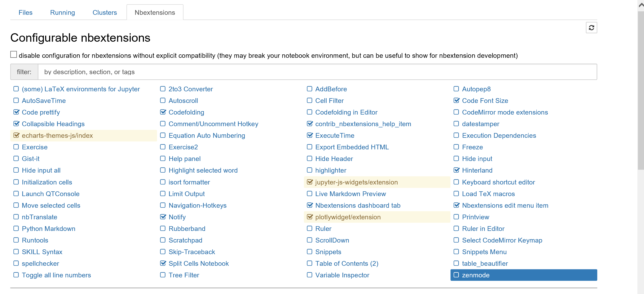Enable the zenmode extension checkbox
The image size is (644, 294).
[455, 275]
